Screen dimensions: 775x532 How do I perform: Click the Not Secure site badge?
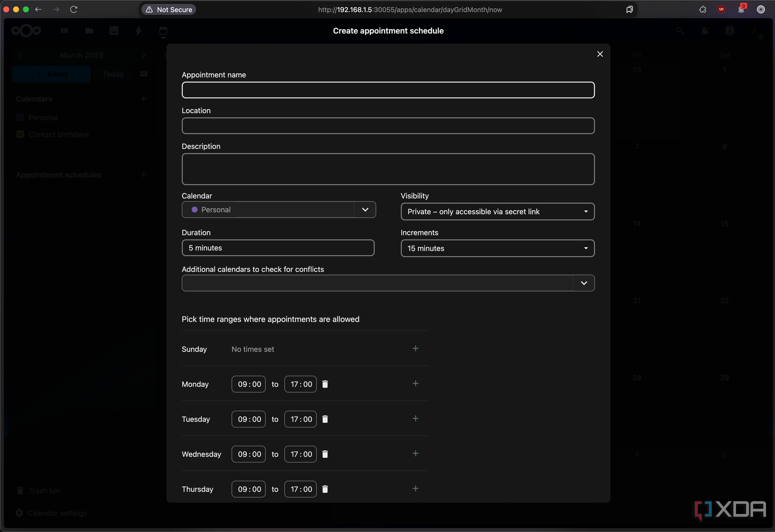tap(169, 10)
